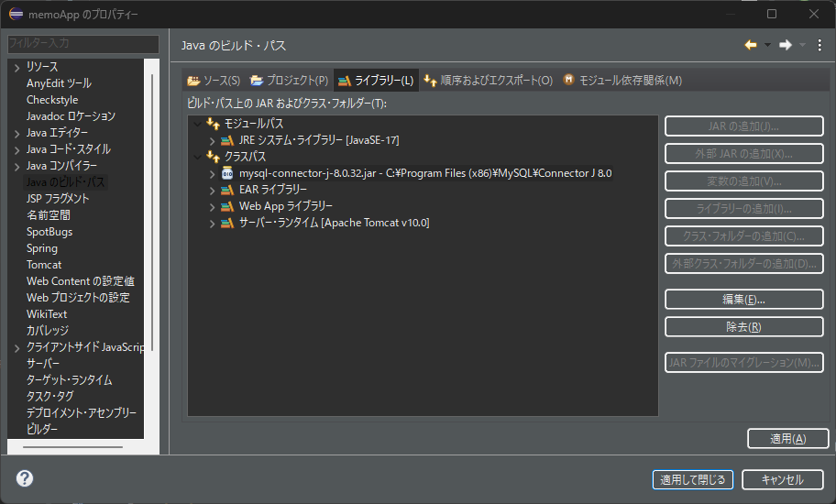Click the JRE システム・ライブラリー library icon

(x=227, y=140)
